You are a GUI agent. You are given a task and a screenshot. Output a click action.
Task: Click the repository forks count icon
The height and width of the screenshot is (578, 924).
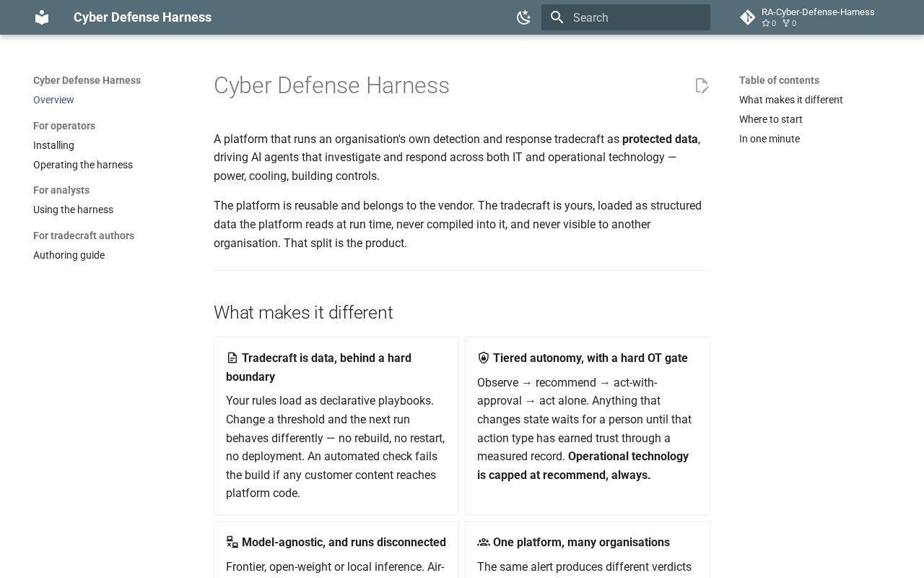coord(785,23)
